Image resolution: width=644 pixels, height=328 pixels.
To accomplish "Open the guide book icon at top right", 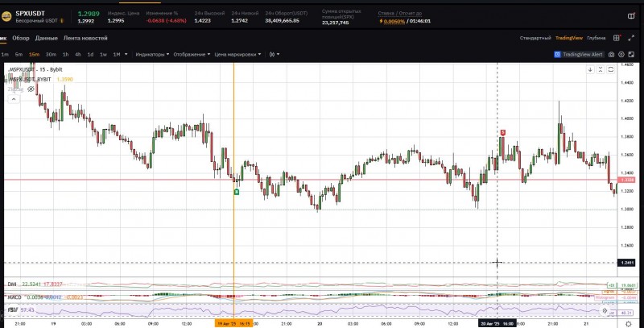I will click(x=631, y=16).
